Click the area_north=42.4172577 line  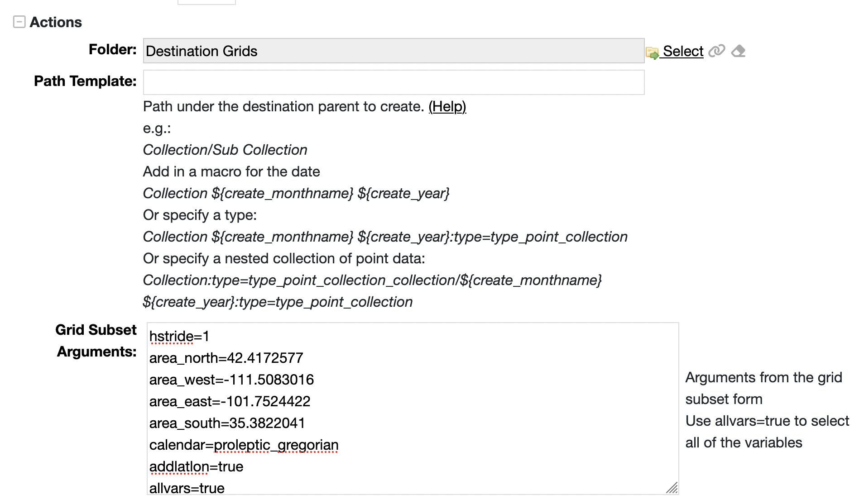tap(226, 358)
